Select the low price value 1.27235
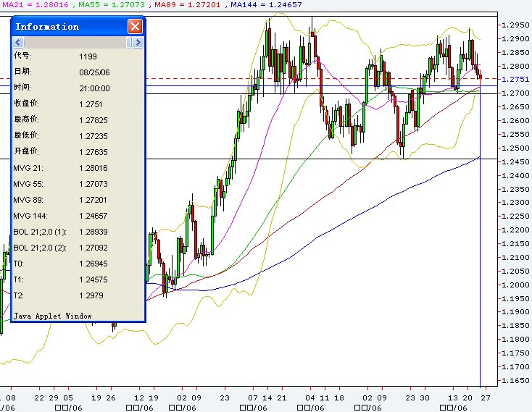Screen dimensions: 532x412 (x=93, y=136)
